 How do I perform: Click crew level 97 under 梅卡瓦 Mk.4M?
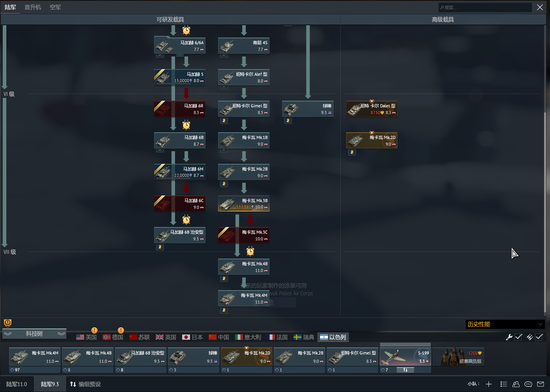pyautogui.click(x=35, y=370)
